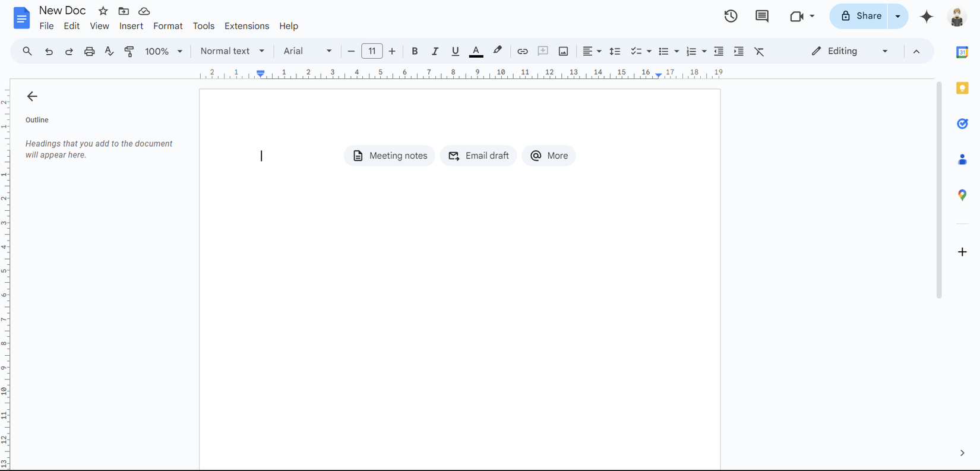Insert an image using toolbar icon
The image size is (980, 471).
(563, 51)
